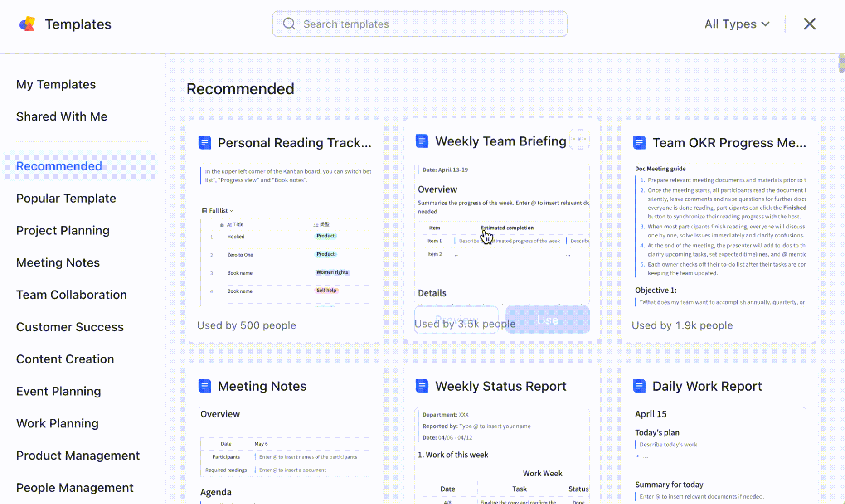
Task: Open the All Types filter dropdown
Action: [x=736, y=24]
